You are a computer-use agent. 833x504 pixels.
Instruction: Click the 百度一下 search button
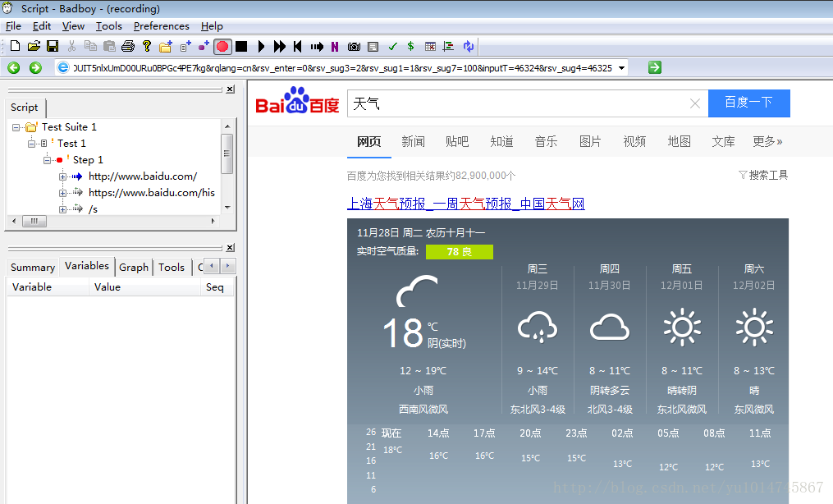pyautogui.click(x=749, y=103)
